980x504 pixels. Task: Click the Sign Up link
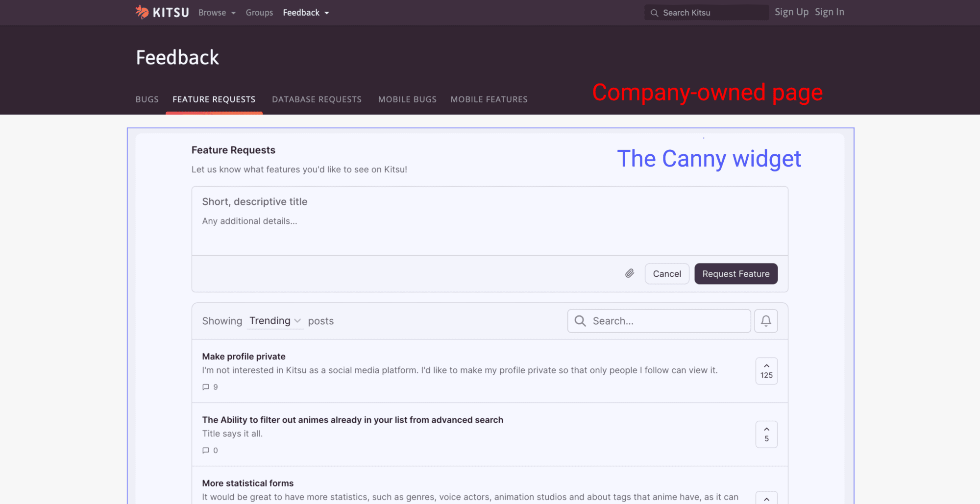click(x=791, y=12)
